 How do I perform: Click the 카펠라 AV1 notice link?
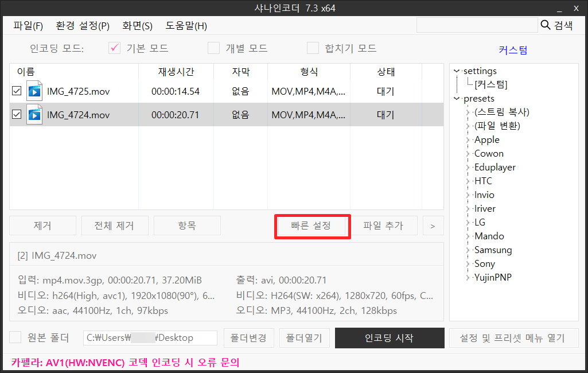(x=125, y=363)
